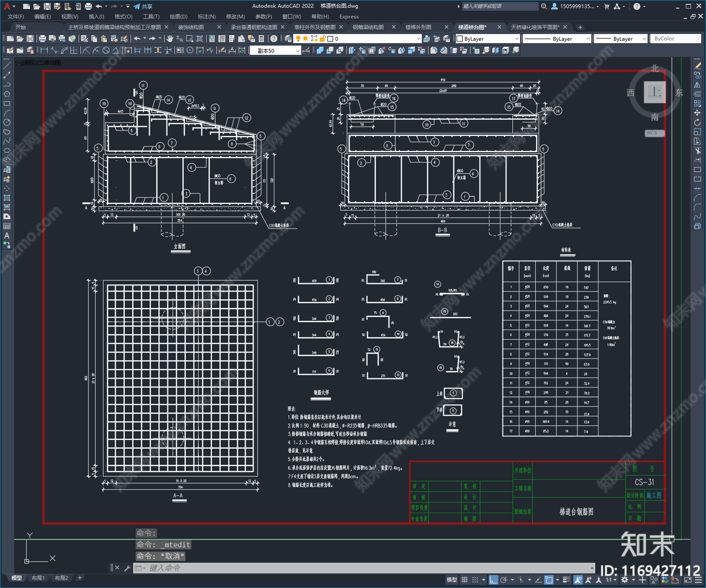The width and height of the screenshot is (706, 588).
Task: Add a new drawing tab with plus button
Action: click(580, 27)
